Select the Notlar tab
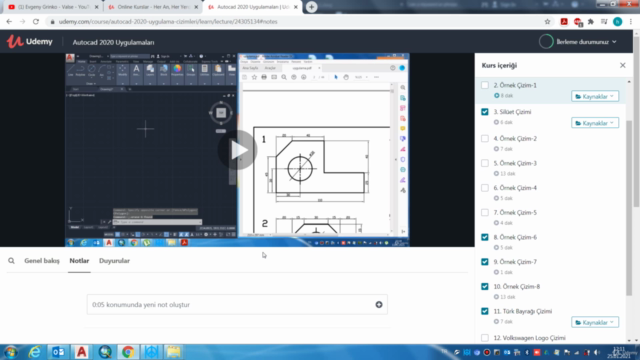This screenshot has width=640, height=360. [79, 260]
